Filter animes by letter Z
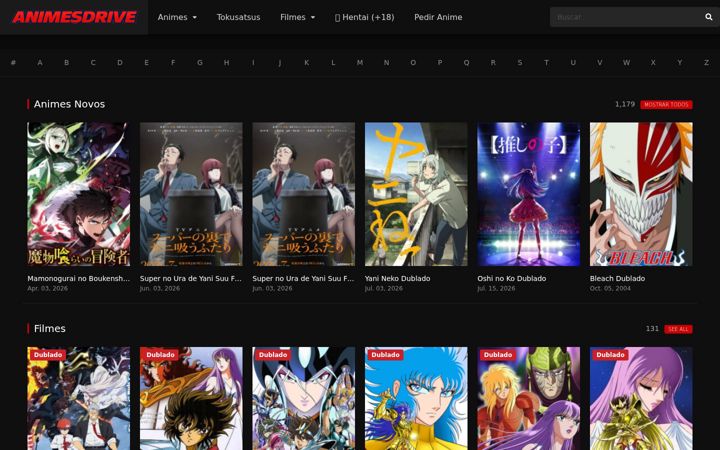The width and height of the screenshot is (720, 450). (x=706, y=62)
